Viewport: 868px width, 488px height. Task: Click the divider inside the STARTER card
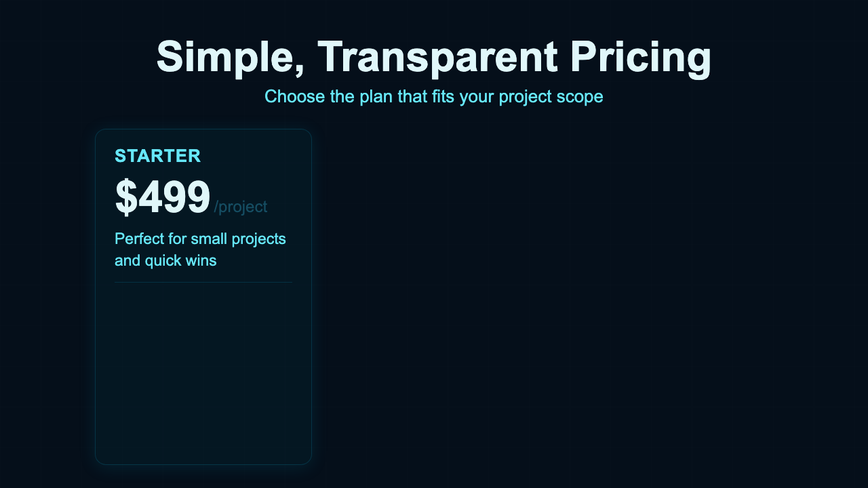coord(203,281)
